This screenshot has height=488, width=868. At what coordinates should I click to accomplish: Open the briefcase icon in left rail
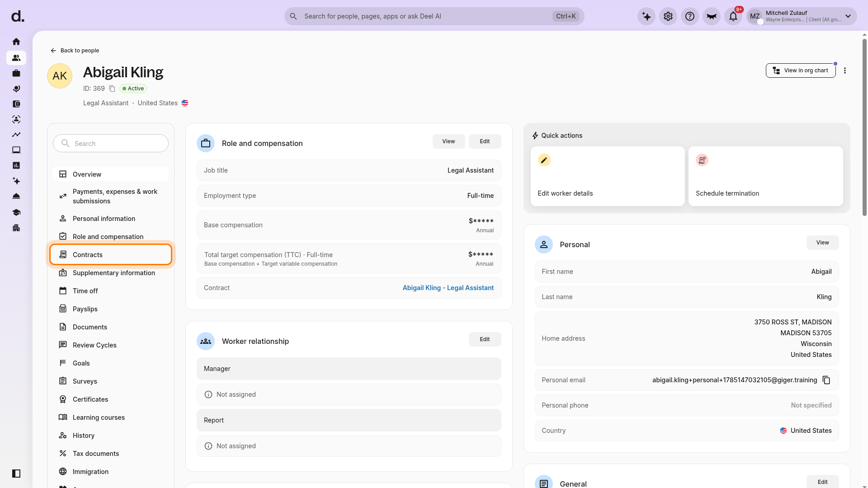(x=16, y=73)
